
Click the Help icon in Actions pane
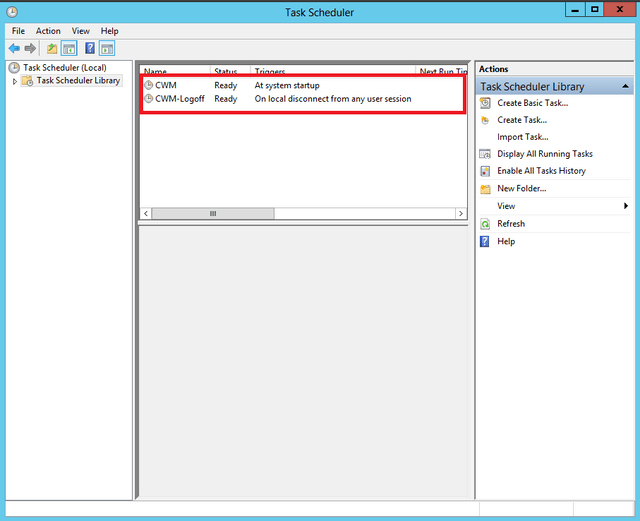pos(484,242)
